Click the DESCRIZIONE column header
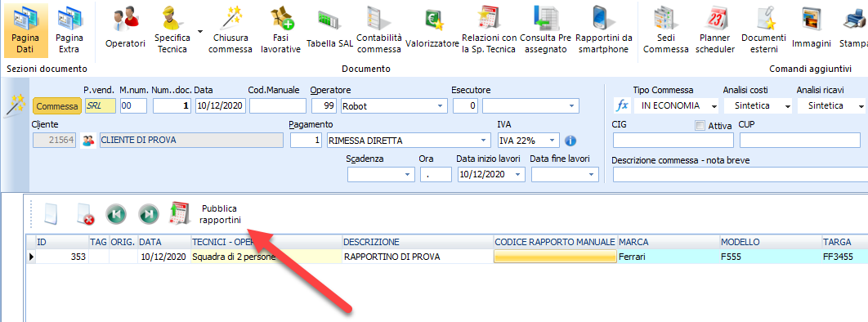This screenshot has height=322, width=868. (418, 243)
